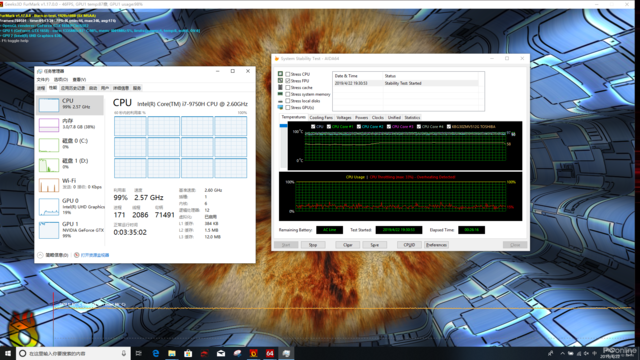Click the Stop button in AIDA64

313,245
